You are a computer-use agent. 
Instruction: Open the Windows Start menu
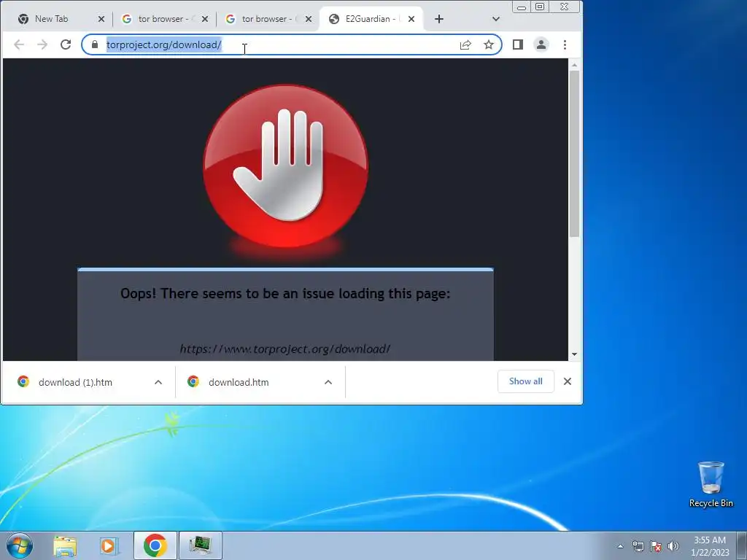pos(20,545)
